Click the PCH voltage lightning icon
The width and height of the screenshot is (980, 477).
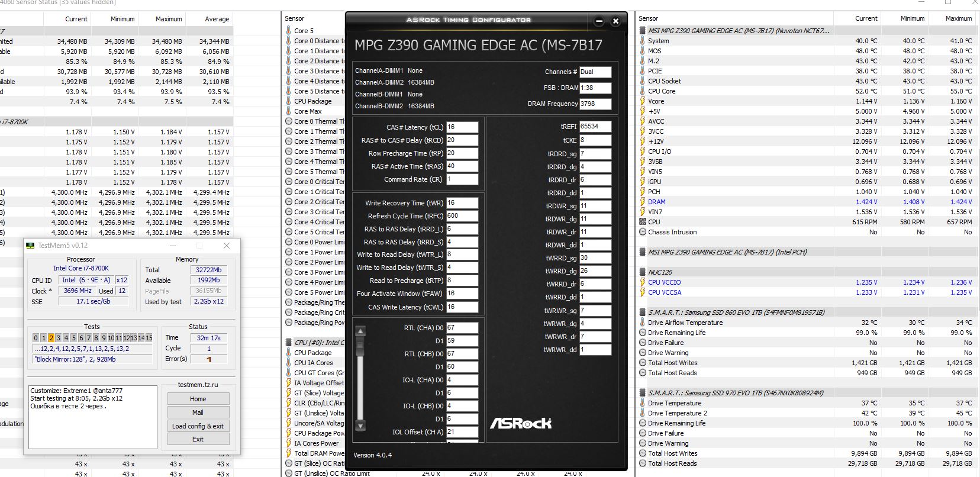(643, 192)
